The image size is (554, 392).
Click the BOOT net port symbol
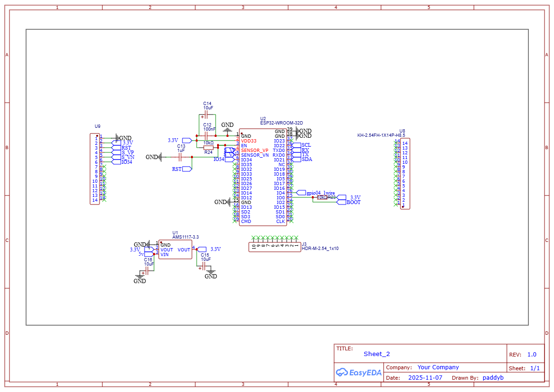(x=342, y=202)
